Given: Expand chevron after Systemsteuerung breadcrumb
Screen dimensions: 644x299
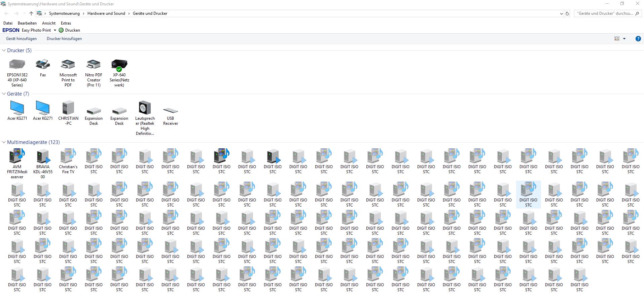Looking at the screenshot, I should (x=83, y=13).
